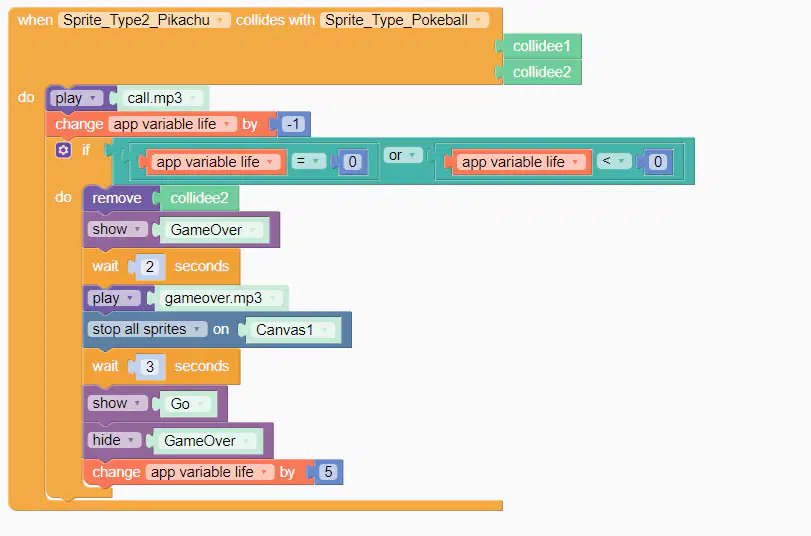Screen dimensions: 811x536
Task: Open the Canvas1 selection dropdown
Action: 292,330
